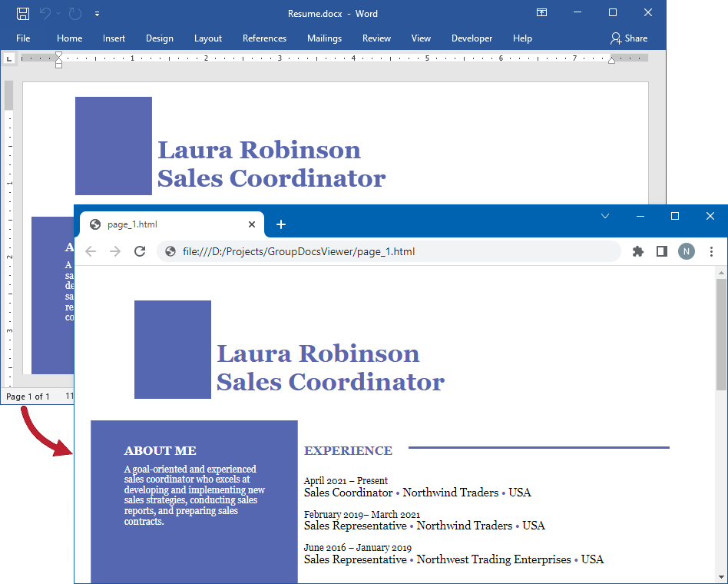
Task: Open the Undo history dropdown arrow
Action: coord(58,14)
